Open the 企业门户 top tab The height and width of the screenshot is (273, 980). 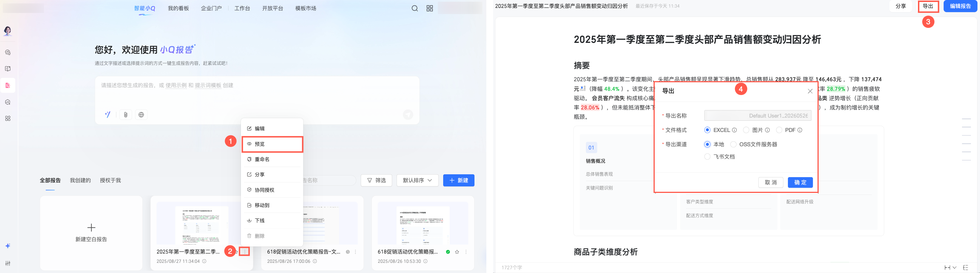pos(211,8)
